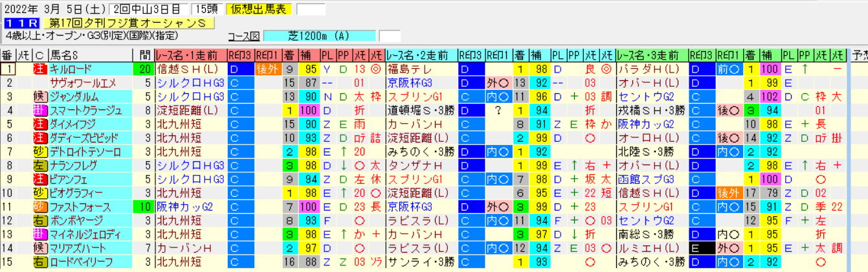
Task: Click the 右 mark badge beside ロードベイリーフ
Action: click(x=39, y=262)
